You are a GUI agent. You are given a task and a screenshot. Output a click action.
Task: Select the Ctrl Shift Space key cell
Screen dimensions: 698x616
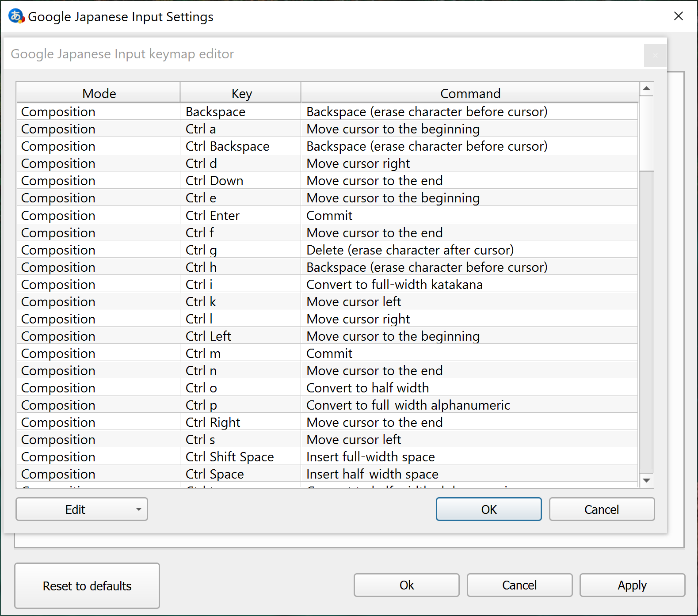240,457
